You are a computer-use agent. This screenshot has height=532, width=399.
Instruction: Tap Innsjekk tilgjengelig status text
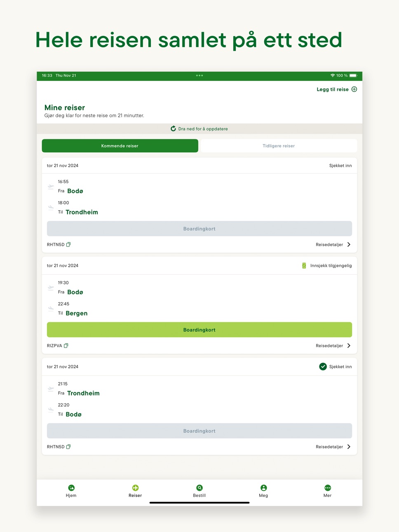click(x=331, y=266)
